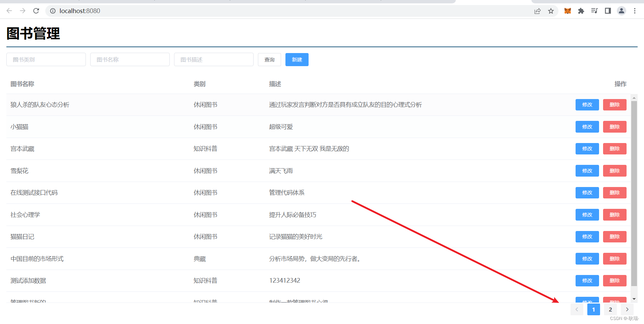Focus the 图书描述 search field
This screenshot has width=644, height=324.
click(214, 59)
